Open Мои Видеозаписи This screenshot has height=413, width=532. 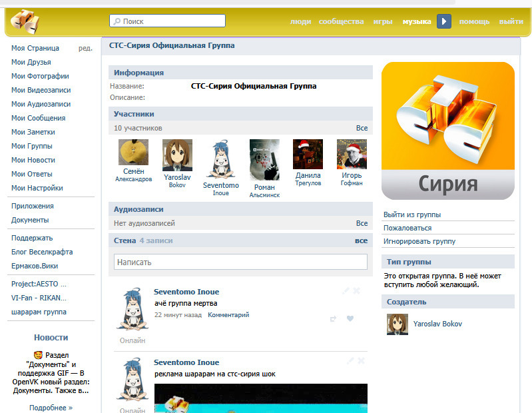(x=41, y=90)
